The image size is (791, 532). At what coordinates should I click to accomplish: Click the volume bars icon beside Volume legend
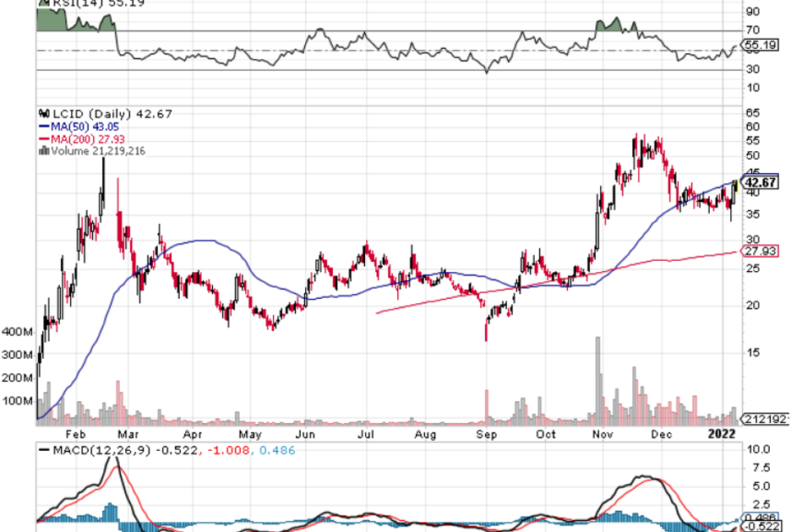(45, 151)
